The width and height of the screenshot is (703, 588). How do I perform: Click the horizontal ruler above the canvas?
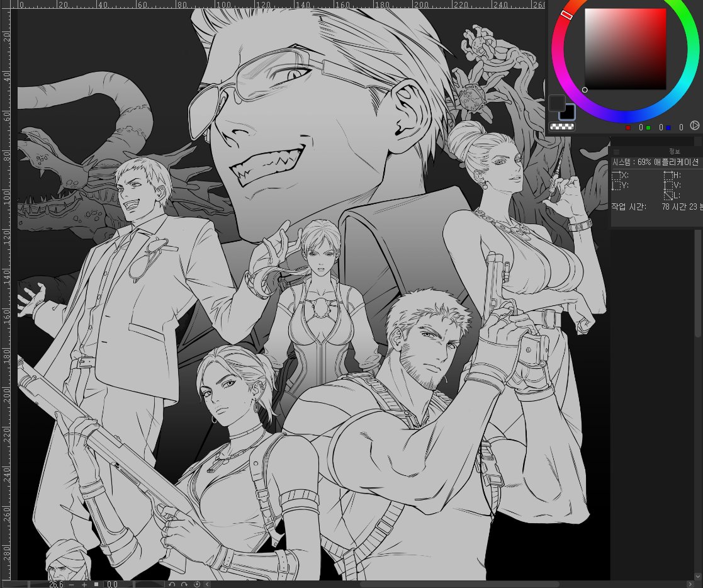(281, 4)
